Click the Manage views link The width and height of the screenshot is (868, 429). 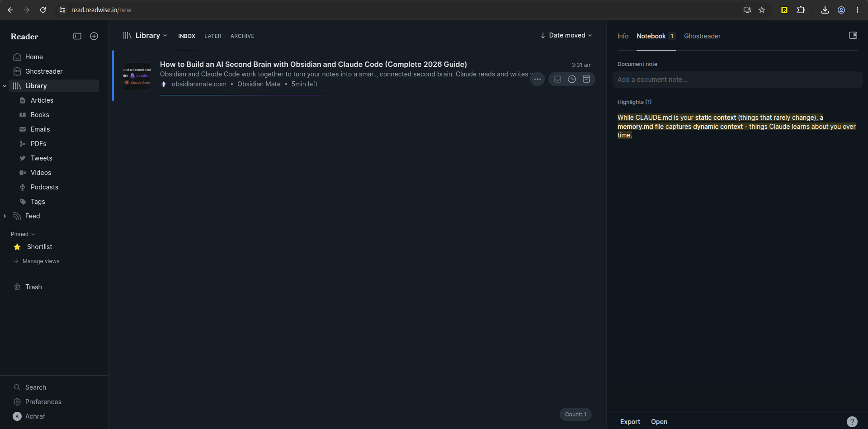(41, 261)
